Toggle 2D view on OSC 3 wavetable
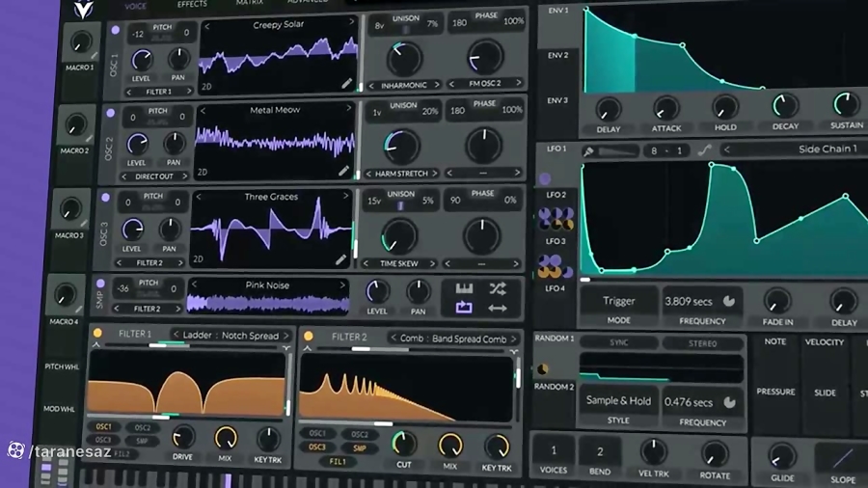The width and height of the screenshot is (868, 488). pyautogui.click(x=198, y=258)
